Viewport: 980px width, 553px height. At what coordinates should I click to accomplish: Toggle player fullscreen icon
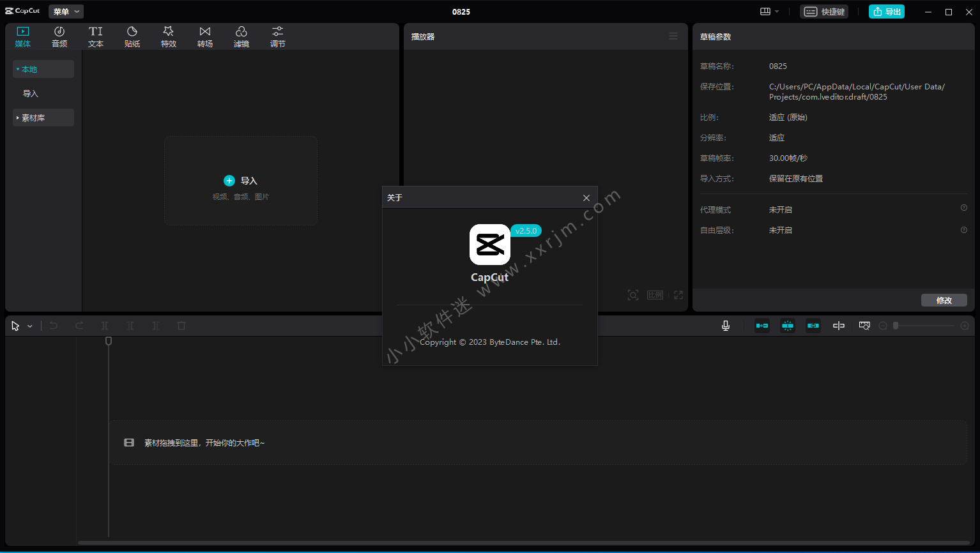678,295
